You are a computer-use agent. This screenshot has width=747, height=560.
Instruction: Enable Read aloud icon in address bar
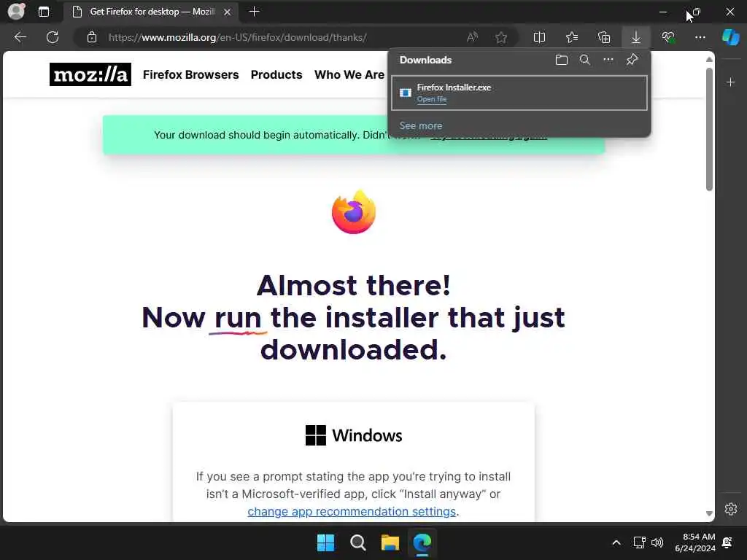(472, 37)
